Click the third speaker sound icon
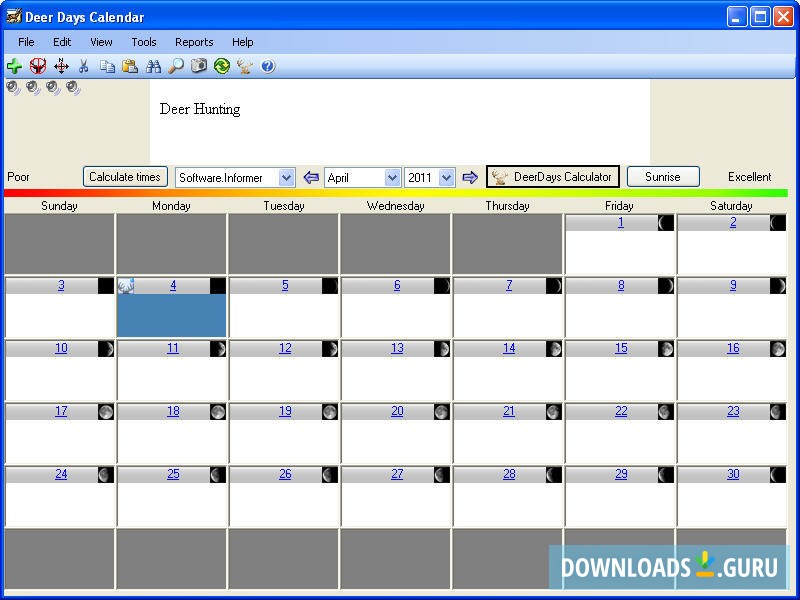The width and height of the screenshot is (800, 600). (53, 88)
